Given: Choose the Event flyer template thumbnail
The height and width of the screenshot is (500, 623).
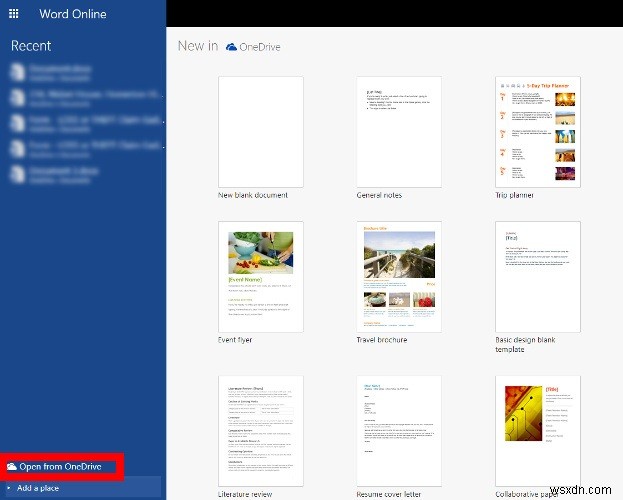Looking at the screenshot, I should tap(261, 277).
